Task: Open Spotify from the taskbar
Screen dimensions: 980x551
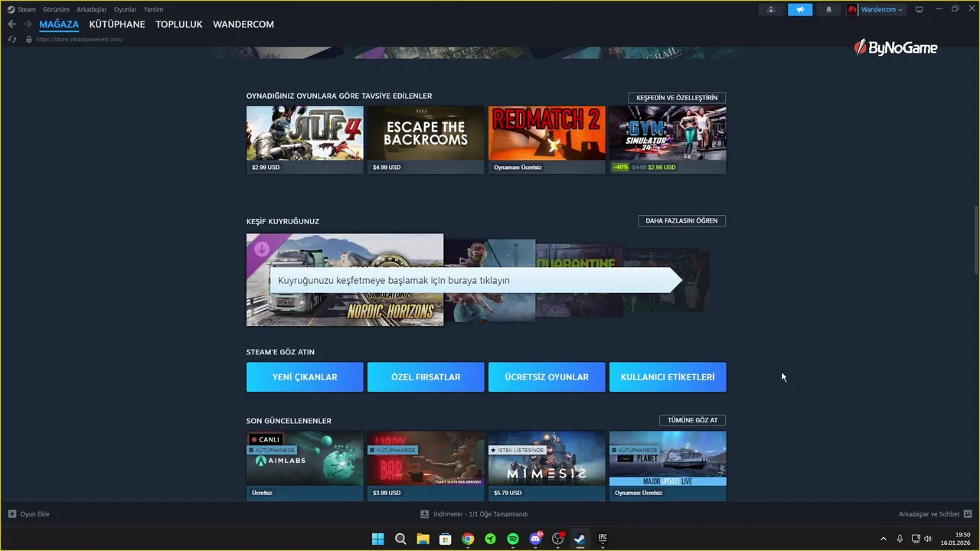Action: (513, 539)
